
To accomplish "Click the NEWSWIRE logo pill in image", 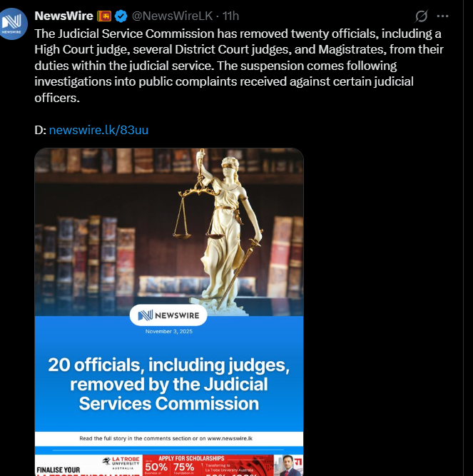I will [168, 315].
